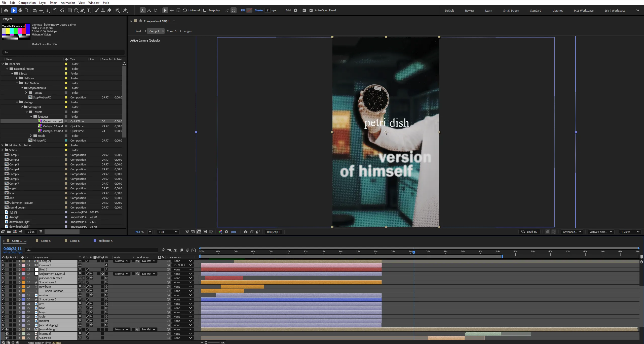
Task: Switch to the Small Screen workspace
Action: tap(511, 11)
